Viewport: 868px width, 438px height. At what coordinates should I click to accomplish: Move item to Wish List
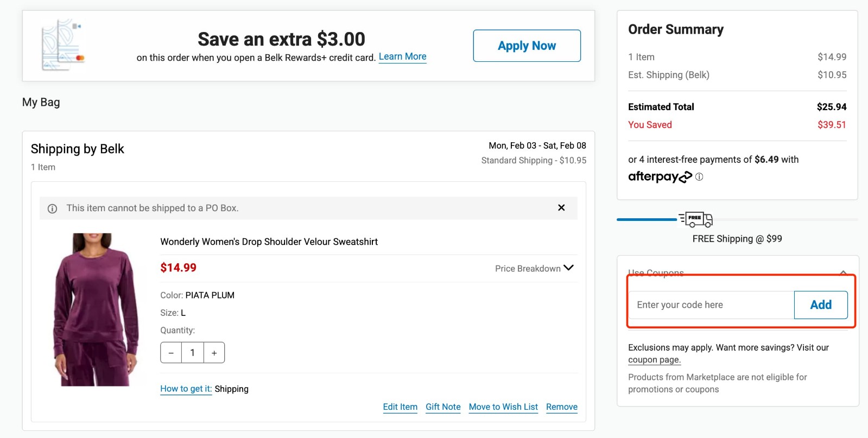point(503,407)
